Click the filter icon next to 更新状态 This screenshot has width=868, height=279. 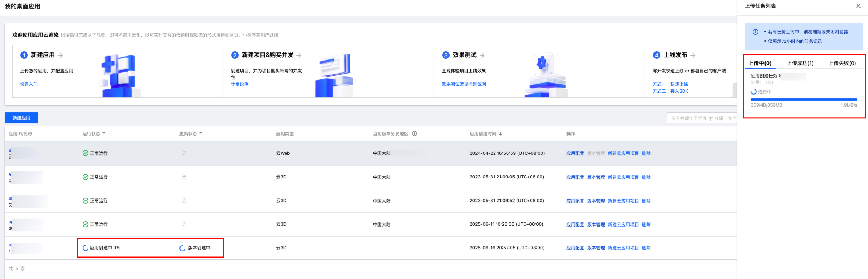tap(201, 134)
